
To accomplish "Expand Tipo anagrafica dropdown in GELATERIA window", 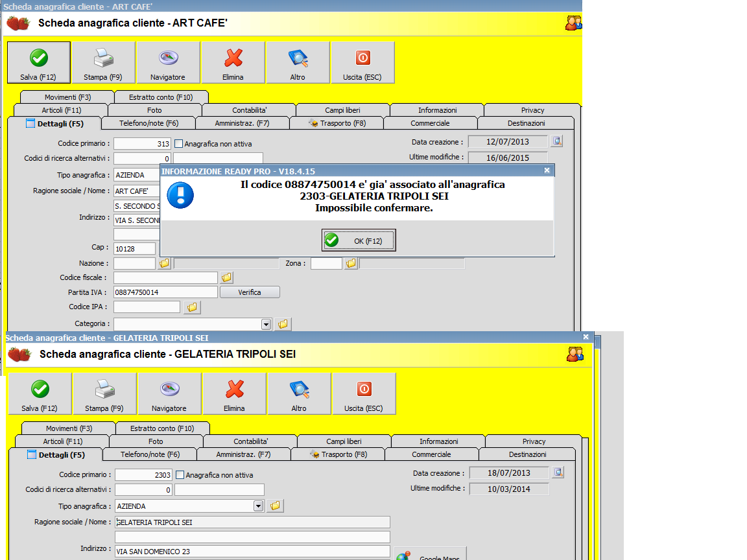I will (x=258, y=506).
